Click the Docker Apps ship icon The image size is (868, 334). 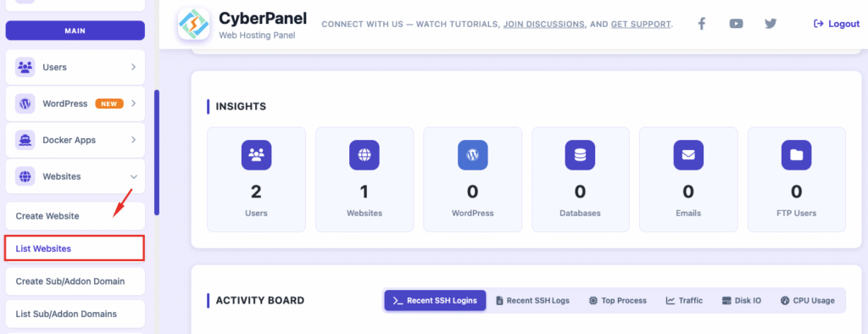pos(25,140)
